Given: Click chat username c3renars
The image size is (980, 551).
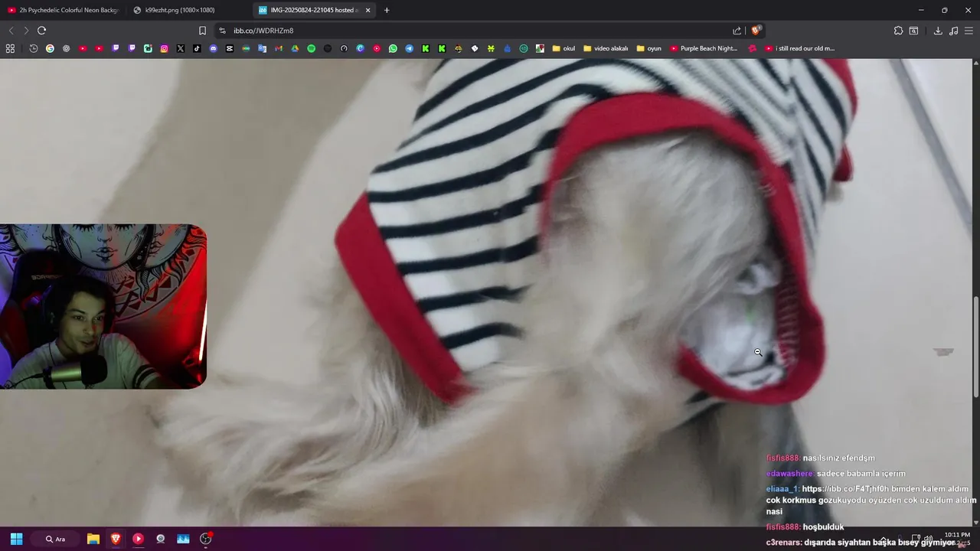Looking at the screenshot, I should coord(784,542).
